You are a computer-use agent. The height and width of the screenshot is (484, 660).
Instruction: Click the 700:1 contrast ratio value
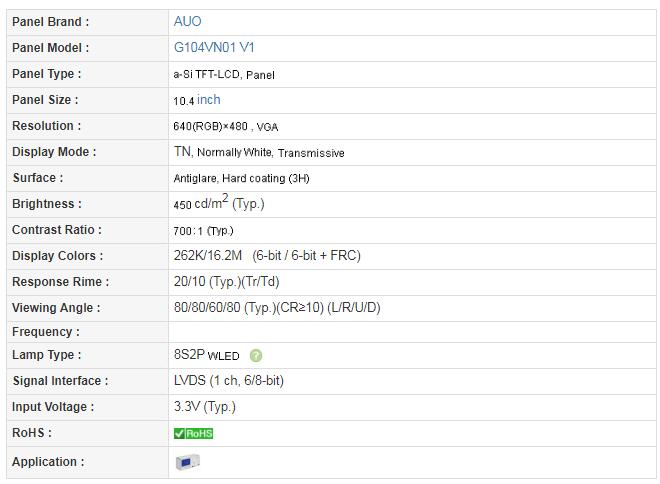pyautogui.click(x=203, y=231)
